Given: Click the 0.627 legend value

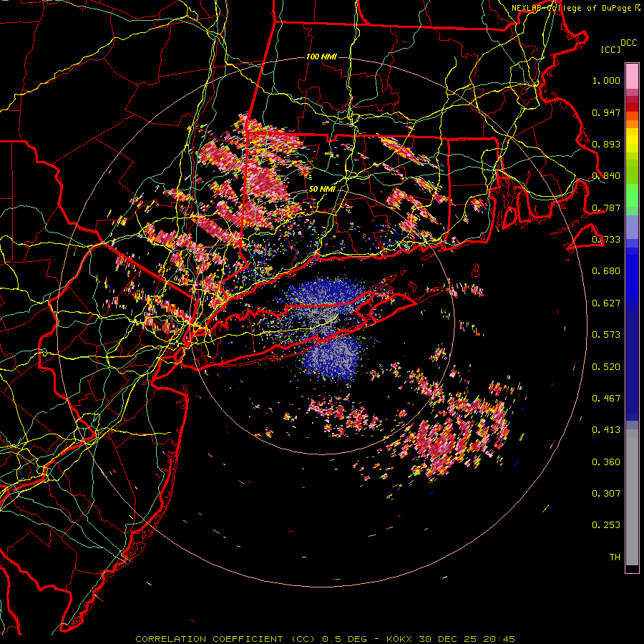Looking at the screenshot, I should click(x=606, y=303).
